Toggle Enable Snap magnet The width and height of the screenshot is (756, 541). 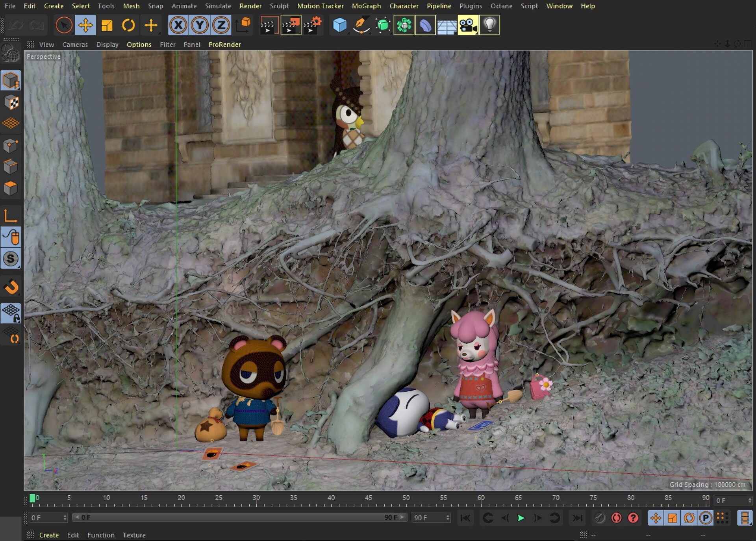tap(11, 286)
